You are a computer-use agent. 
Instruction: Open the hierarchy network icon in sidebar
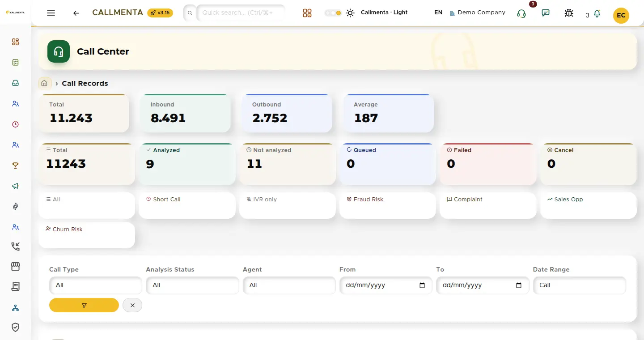(x=16, y=308)
